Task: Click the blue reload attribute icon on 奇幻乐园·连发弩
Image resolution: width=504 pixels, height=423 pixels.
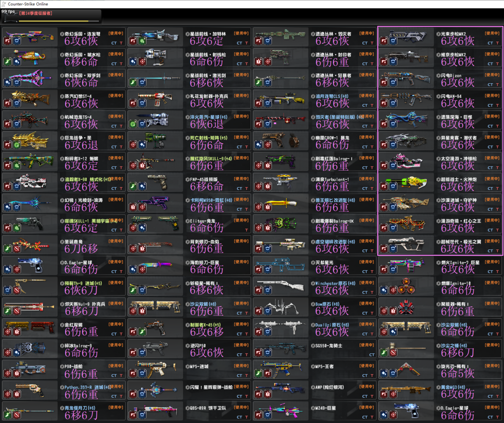Action: tap(17, 41)
